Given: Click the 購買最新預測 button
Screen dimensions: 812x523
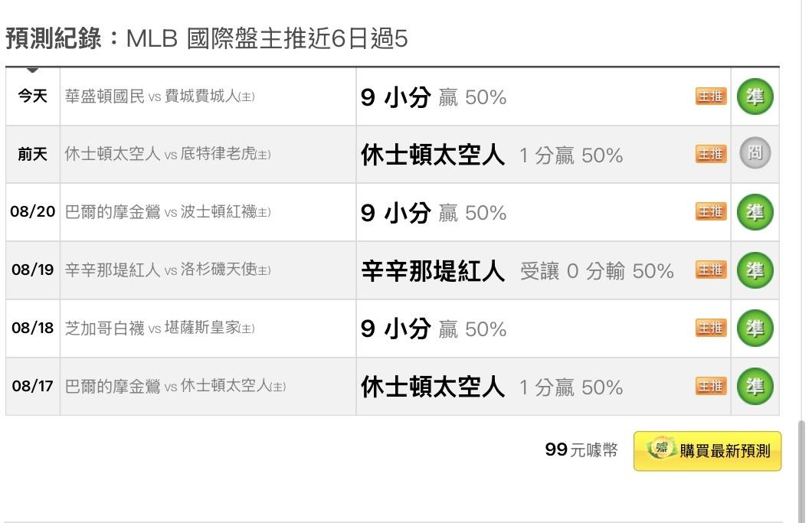Looking at the screenshot, I should pos(707,451).
